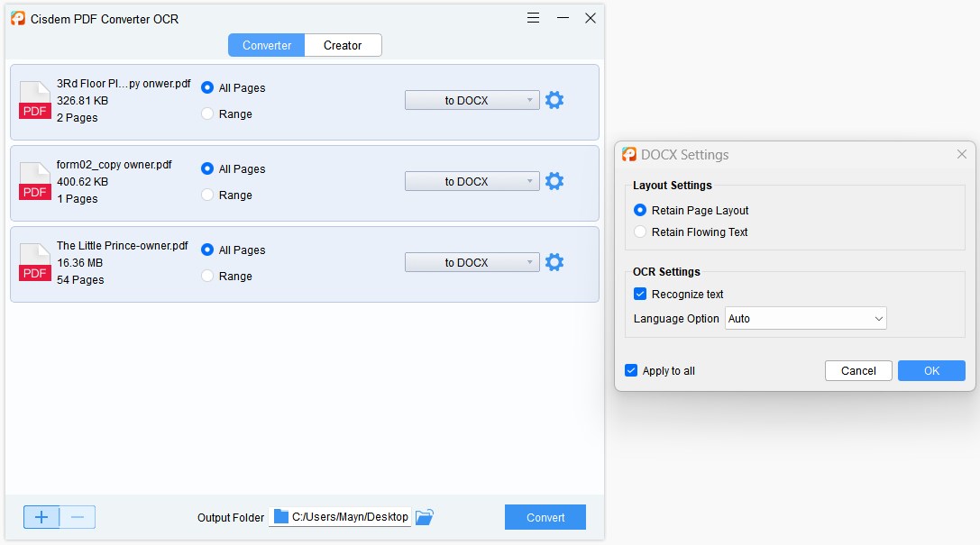
Task: Open the output folder browse icon
Action: (x=424, y=516)
